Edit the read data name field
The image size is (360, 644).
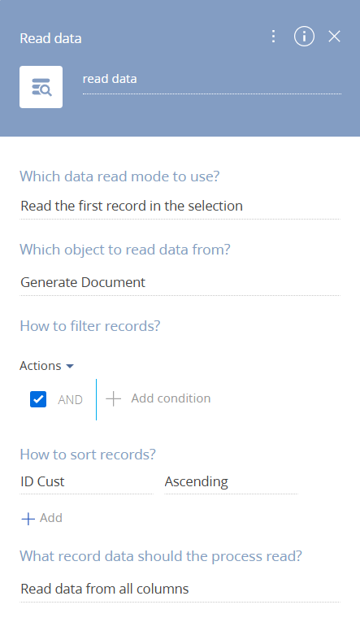tap(212, 80)
